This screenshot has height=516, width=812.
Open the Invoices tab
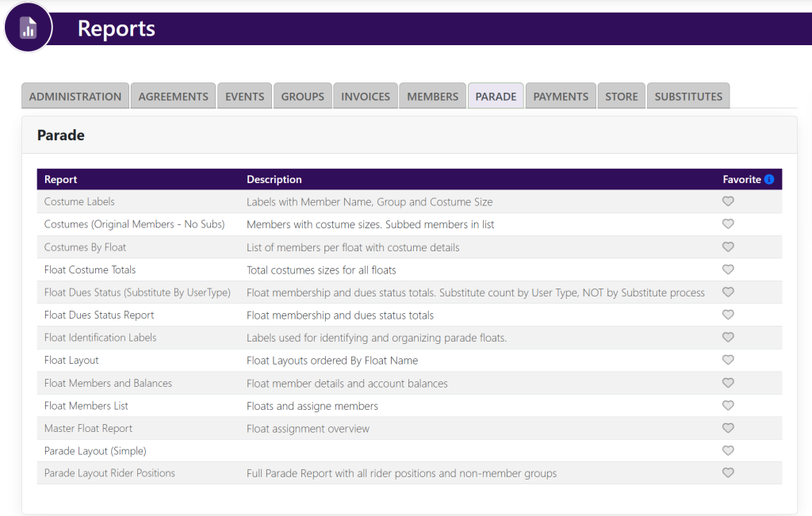pyautogui.click(x=366, y=96)
